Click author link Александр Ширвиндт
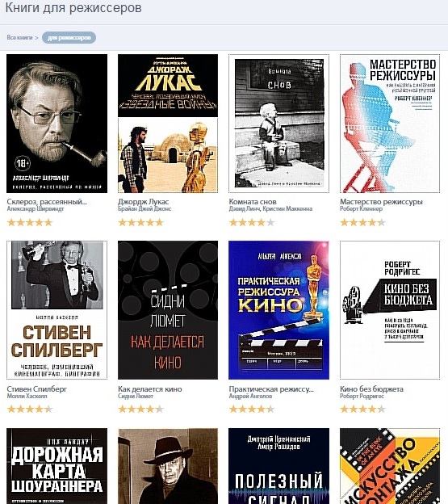The height and width of the screenshot is (504, 448). (x=36, y=209)
